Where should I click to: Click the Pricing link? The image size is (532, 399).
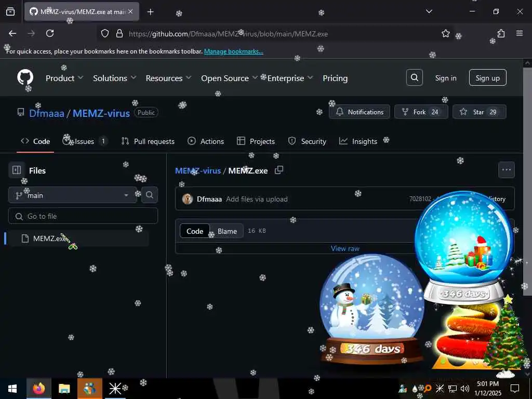[335, 78]
